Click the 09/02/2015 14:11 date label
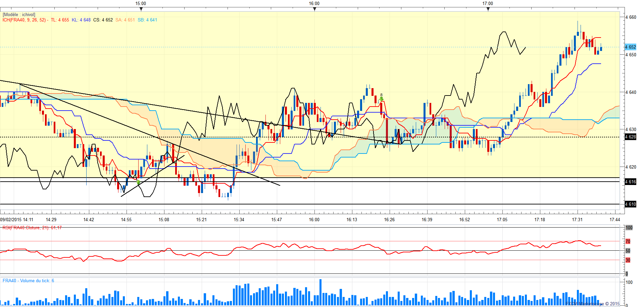 17,220
